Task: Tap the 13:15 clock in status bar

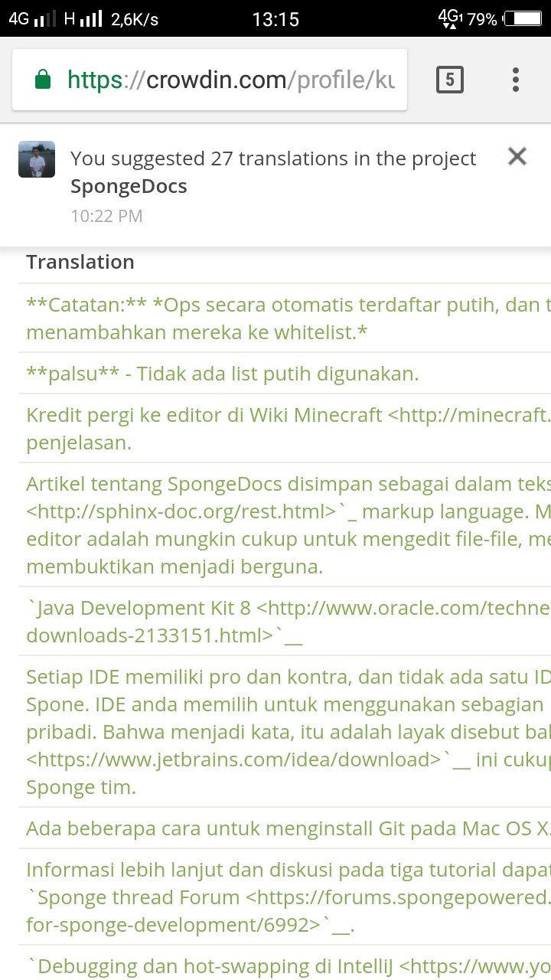Action: (275, 19)
